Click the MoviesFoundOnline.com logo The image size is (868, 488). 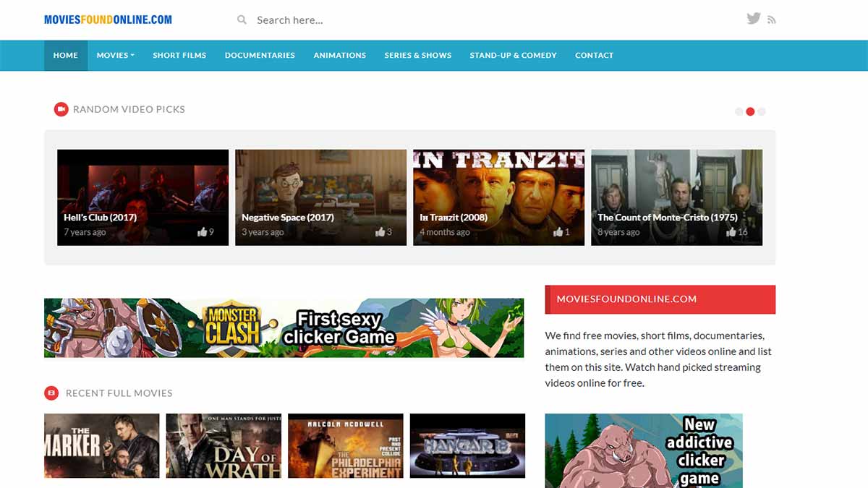pyautogui.click(x=108, y=20)
